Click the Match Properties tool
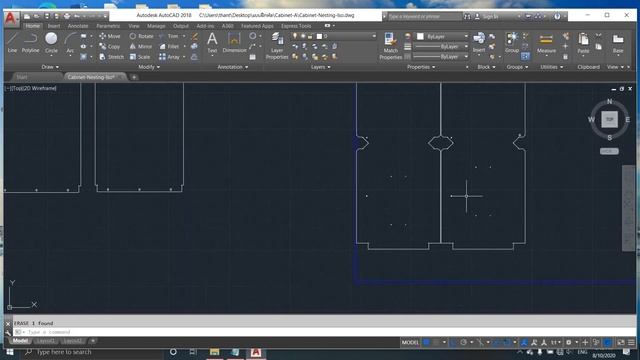Image resolution: width=640 pixels, height=360 pixels. [390, 46]
